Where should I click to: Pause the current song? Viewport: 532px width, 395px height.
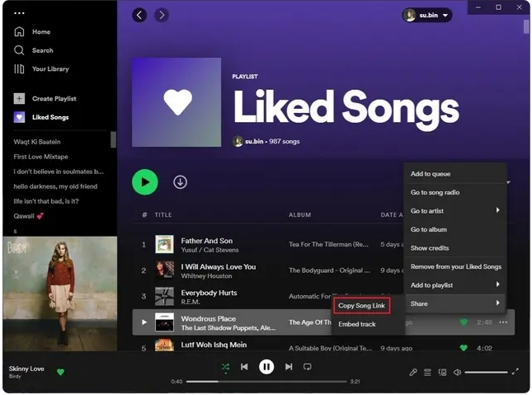(x=266, y=367)
